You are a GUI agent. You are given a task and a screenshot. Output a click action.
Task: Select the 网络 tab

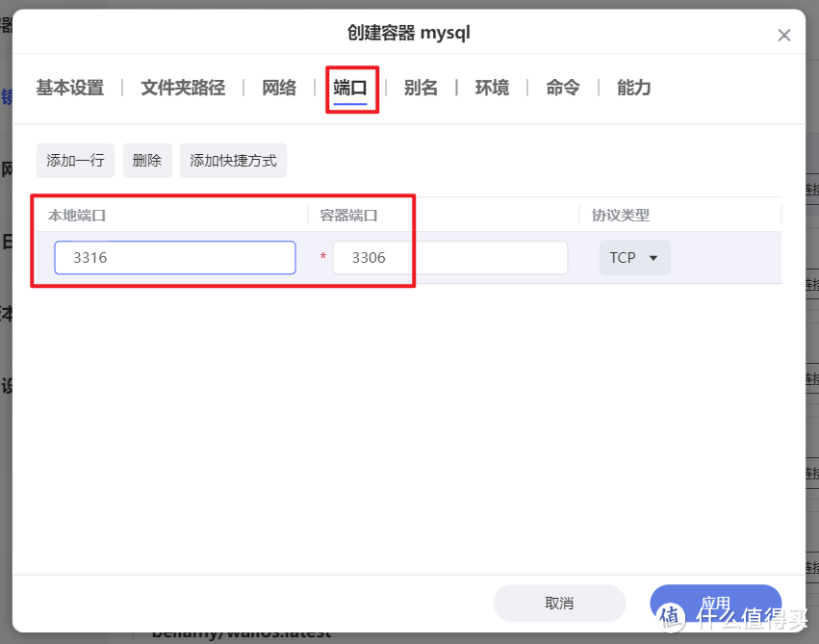pyautogui.click(x=278, y=87)
